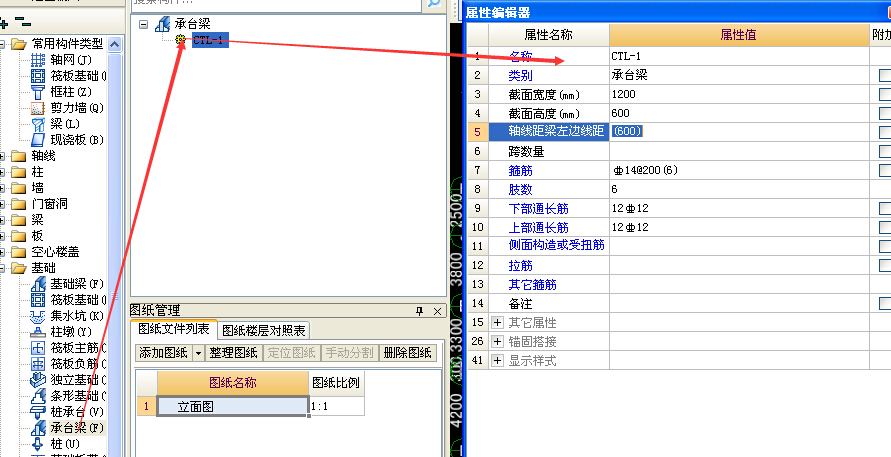Select CTL-1 in the component list
This screenshot has height=457, width=891.
point(210,40)
